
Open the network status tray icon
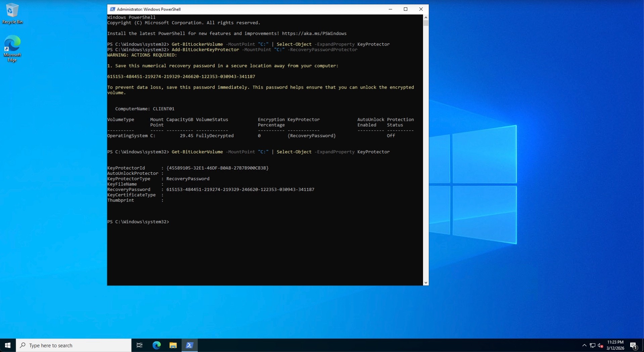click(x=592, y=345)
